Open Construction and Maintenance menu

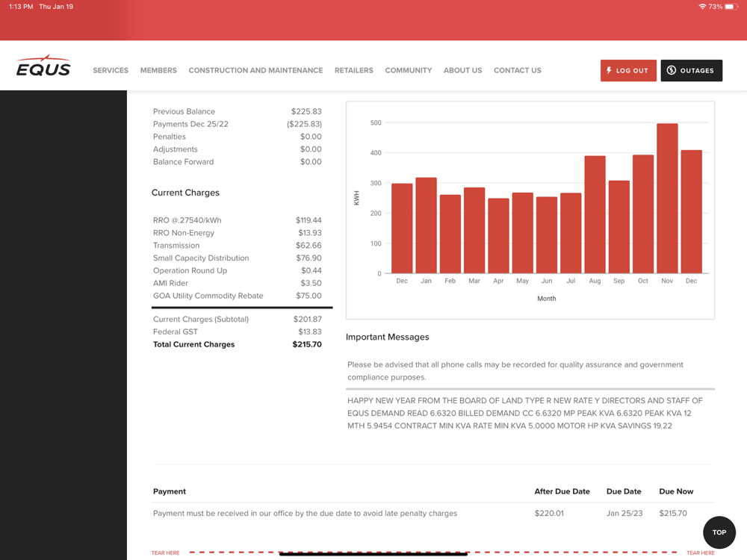click(255, 70)
